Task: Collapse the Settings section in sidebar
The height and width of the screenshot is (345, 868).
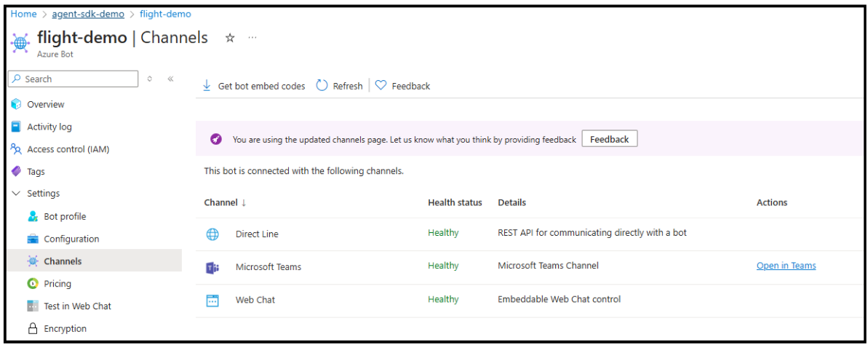Action: pyautogui.click(x=17, y=194)
